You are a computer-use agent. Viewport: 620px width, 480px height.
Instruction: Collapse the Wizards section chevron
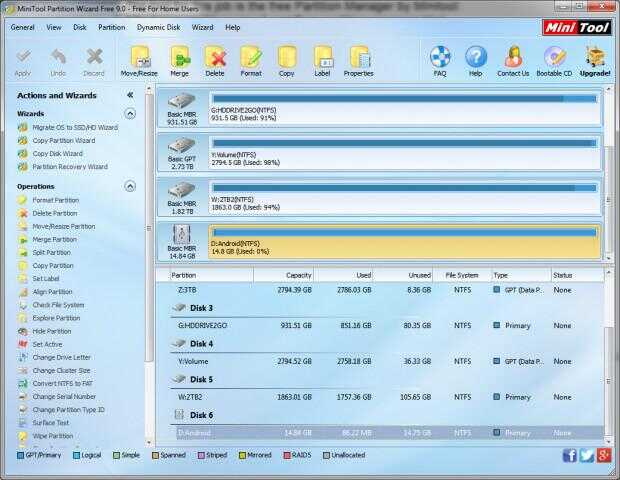(x=130, y=114)
